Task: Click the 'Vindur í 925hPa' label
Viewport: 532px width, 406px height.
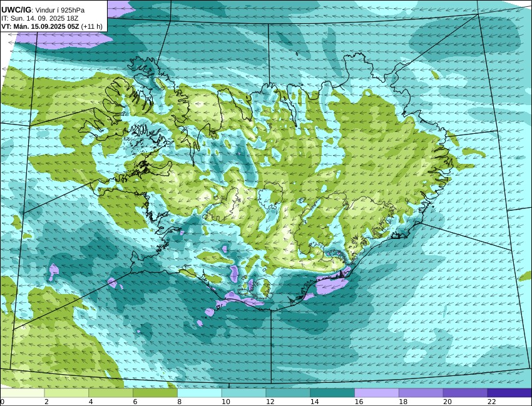Action: click(60, 10)
